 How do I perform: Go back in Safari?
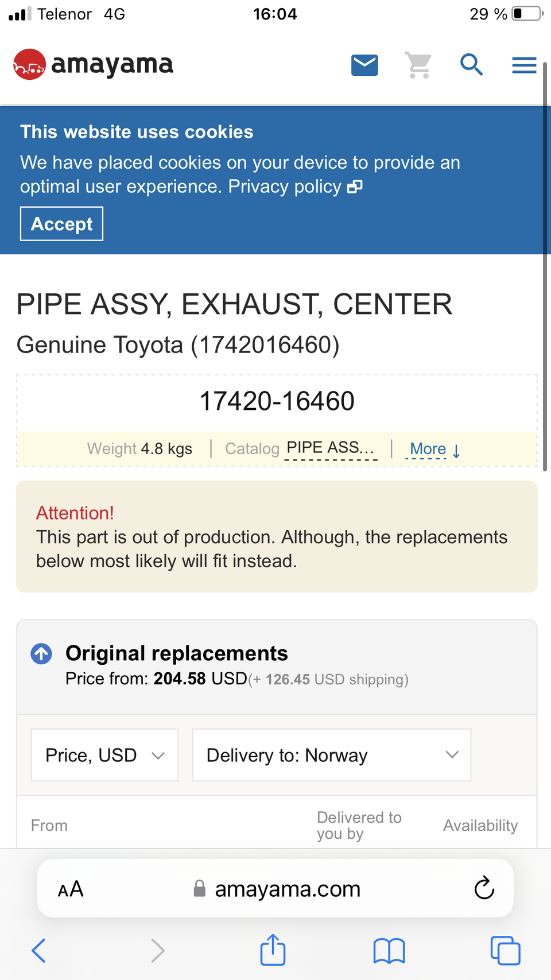pyautogui.click(x=38, y=950)
